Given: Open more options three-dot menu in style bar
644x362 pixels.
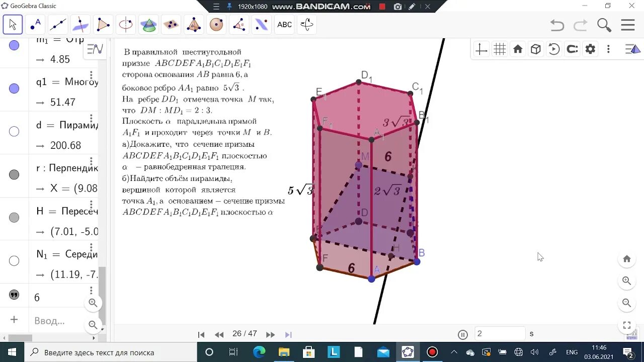Looking at the screenshot, I should coord(608,49).
